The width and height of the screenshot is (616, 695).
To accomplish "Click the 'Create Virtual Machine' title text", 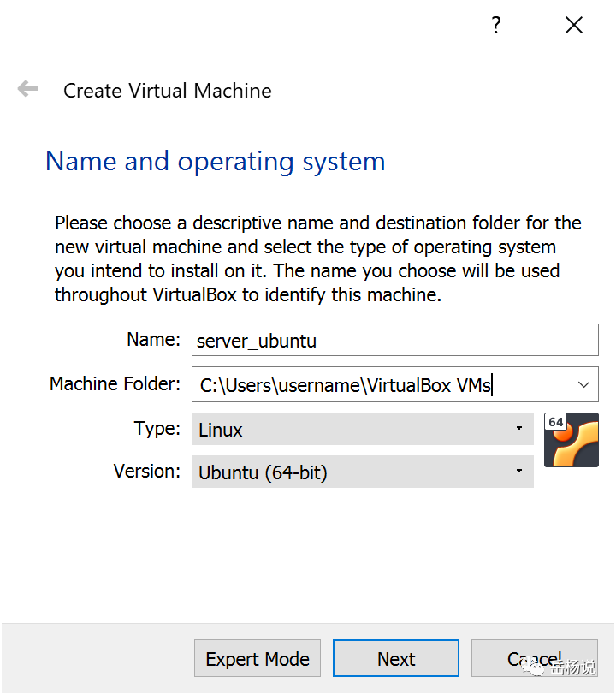I will [x=167, y=91].
